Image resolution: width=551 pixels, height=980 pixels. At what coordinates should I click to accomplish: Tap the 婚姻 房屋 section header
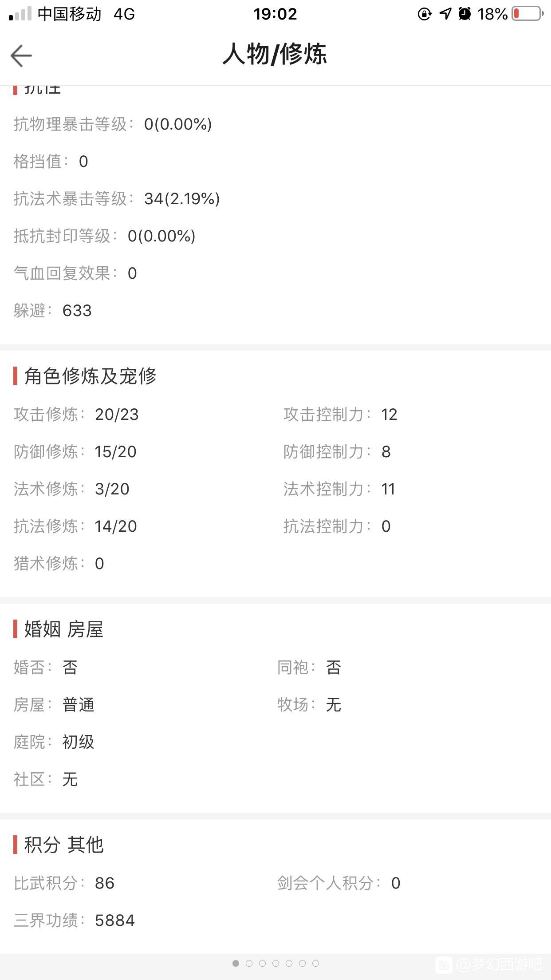click(63, 629)
